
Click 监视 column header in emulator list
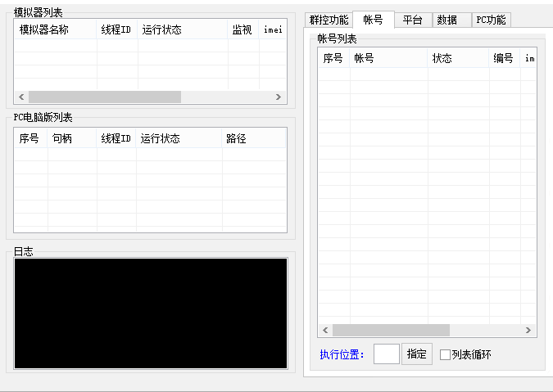[x=243, y=30]
